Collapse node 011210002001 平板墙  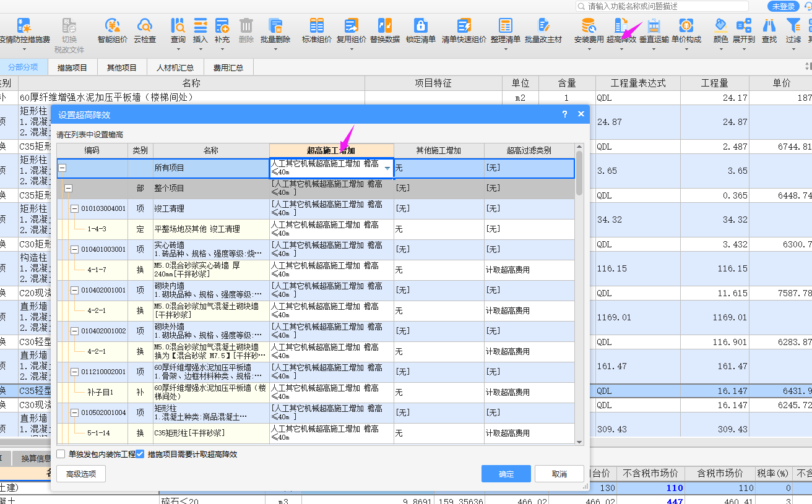tap(75, 372)
